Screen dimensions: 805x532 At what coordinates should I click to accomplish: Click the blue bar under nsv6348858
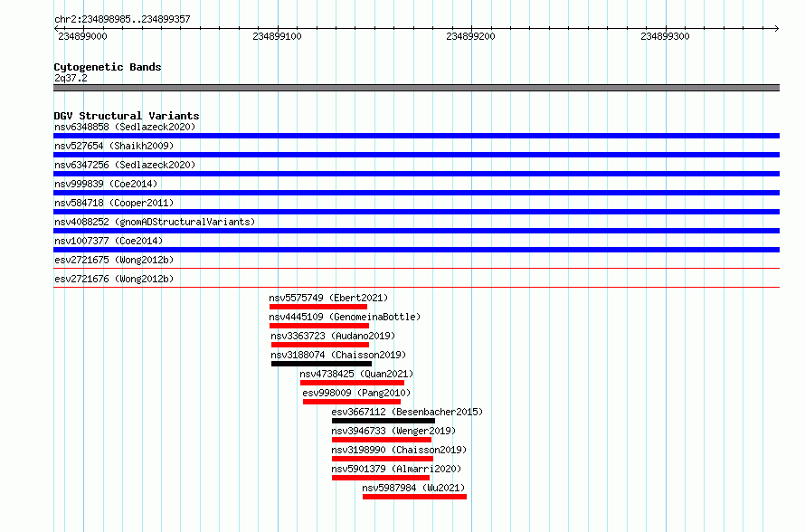coord(416,136)
